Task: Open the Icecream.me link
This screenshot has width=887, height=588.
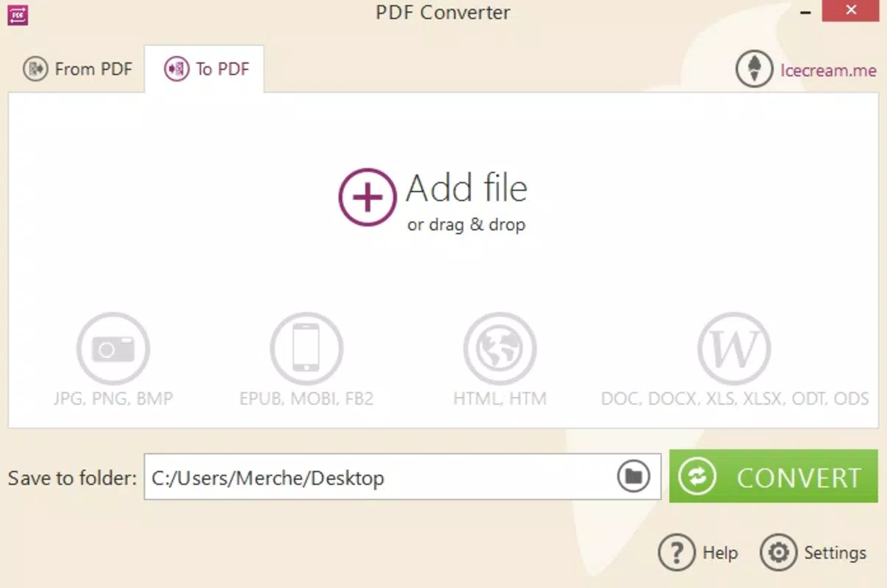Action: click(x=828, y=71)
